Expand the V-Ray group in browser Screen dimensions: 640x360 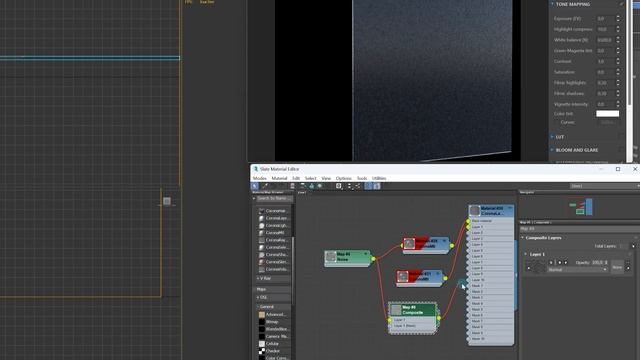(272, 278)
